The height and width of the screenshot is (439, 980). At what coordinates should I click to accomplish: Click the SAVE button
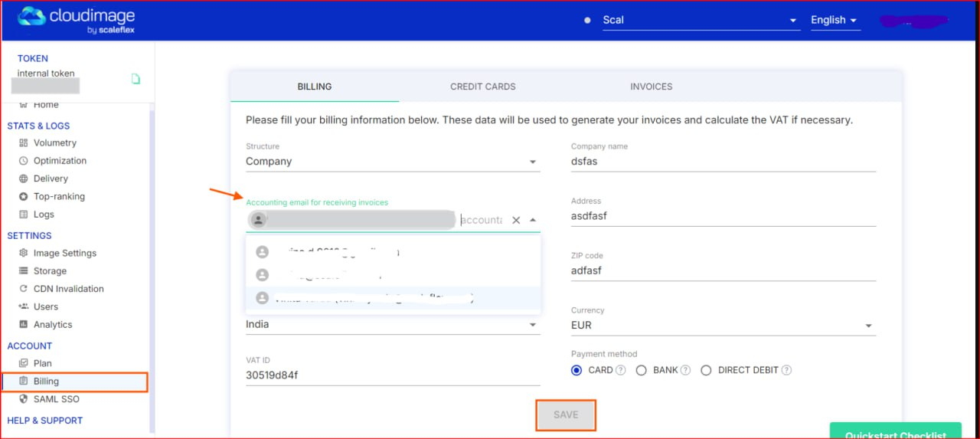tap(566, 414)
